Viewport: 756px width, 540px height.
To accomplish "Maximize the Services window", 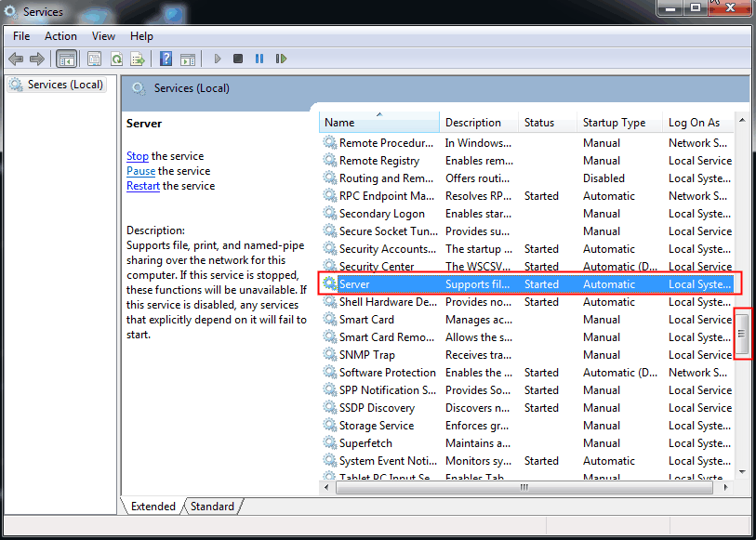I will [695, 7].
